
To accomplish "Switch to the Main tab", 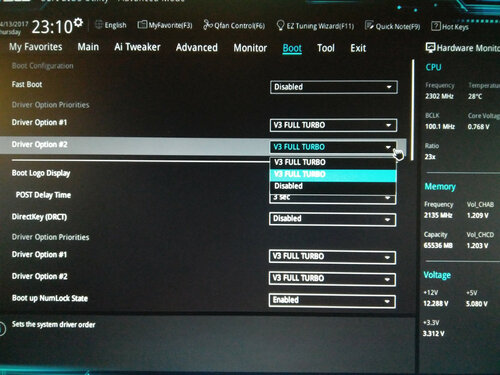I will [88, 47].
